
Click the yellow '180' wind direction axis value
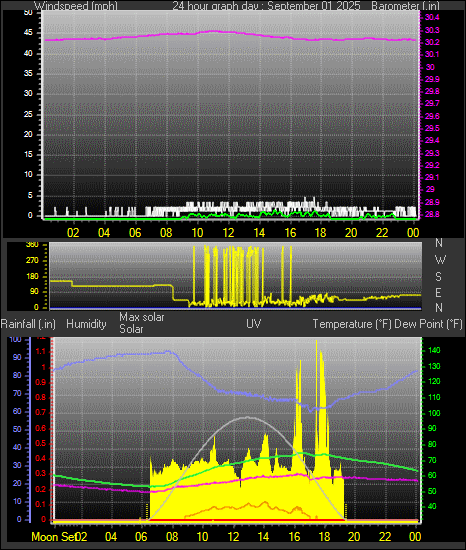pyautogui.click(x=32, y=276)
